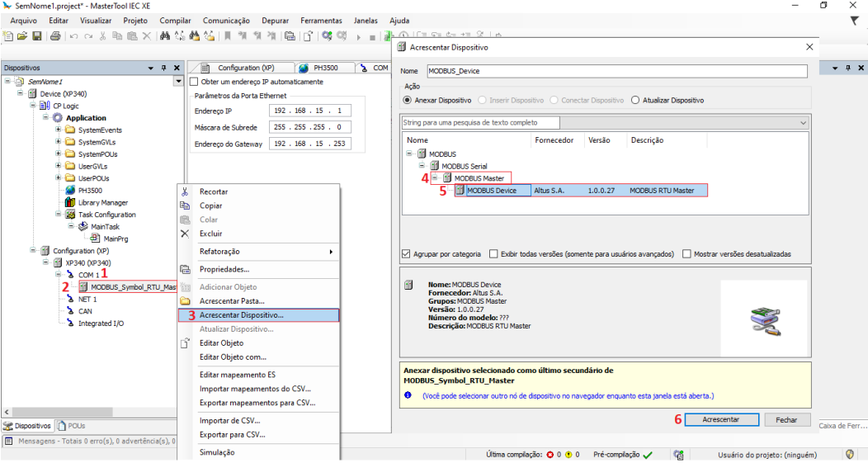868x463 pixels.
Task: Select Atualizar Dispositivo radio button
Action: pyautogui.click(x=635, y=100)
